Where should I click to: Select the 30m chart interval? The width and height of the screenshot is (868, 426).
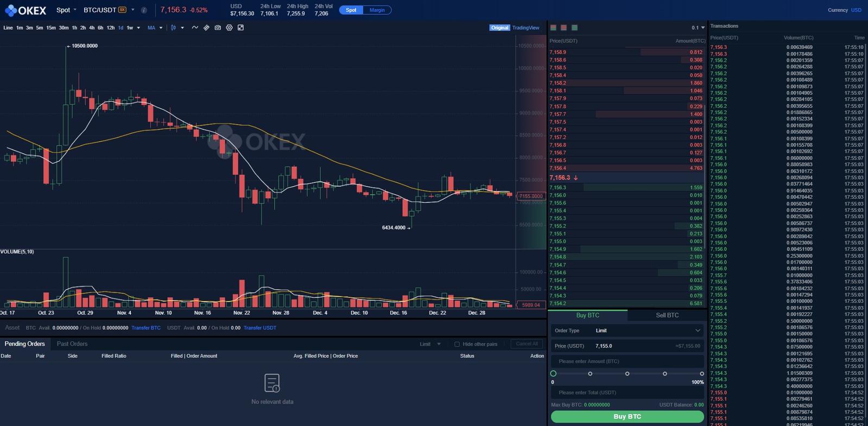(x=64, y=28)
